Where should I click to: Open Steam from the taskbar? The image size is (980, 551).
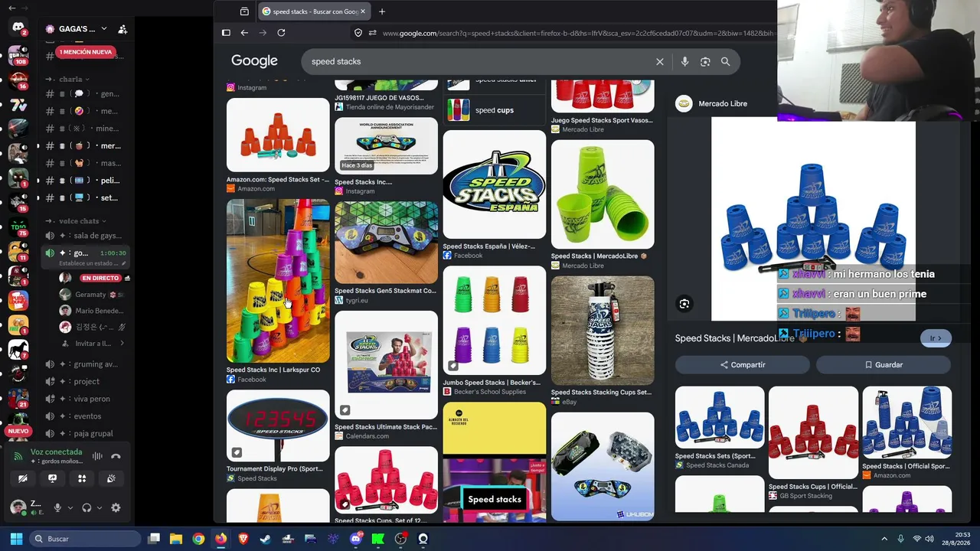click(x=266, y=539)
